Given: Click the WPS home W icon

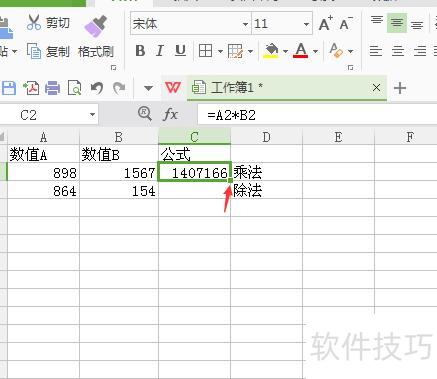Looking at the screenshot, I should coord(173,88).
